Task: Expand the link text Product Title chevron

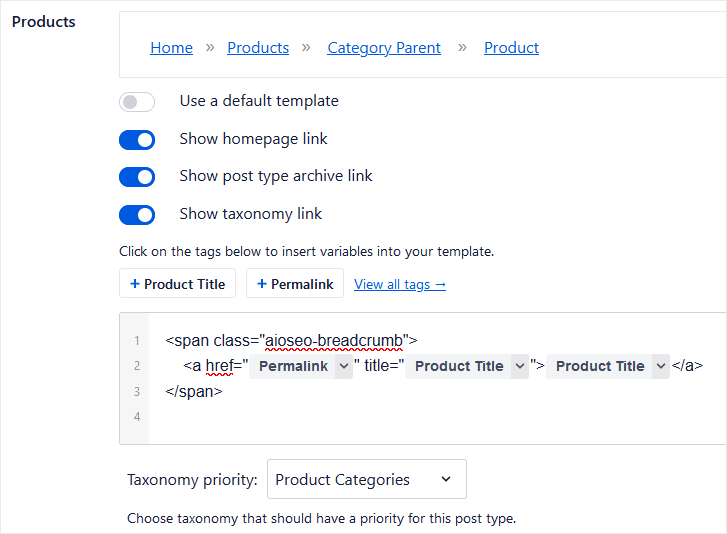Action: pos(660,367)
